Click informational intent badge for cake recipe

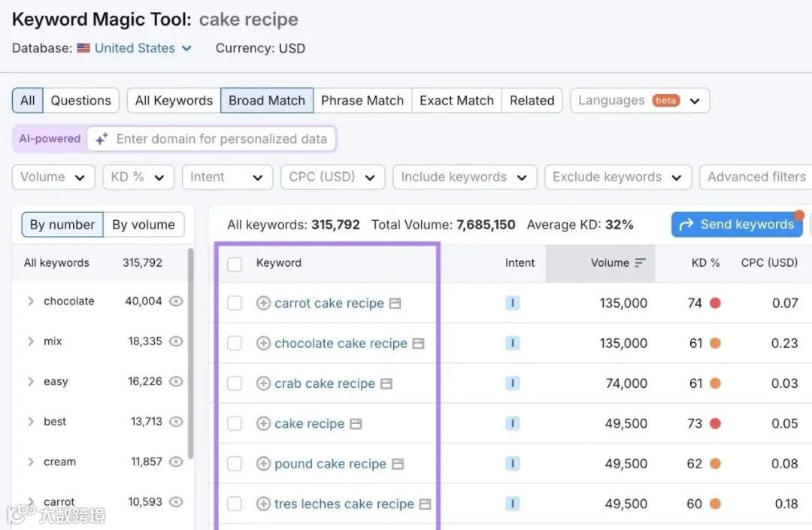(513, 424)
